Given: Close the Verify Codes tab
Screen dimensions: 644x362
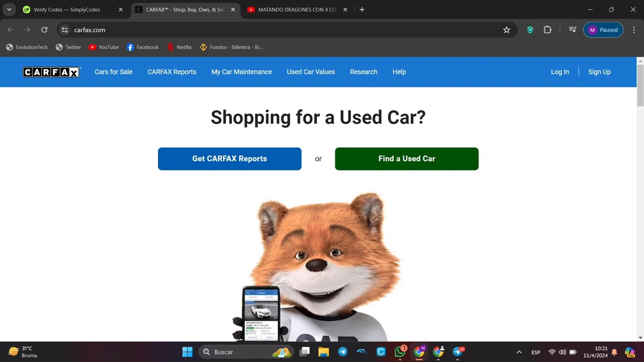Looking at the screenshot, I should pos(121,9).
